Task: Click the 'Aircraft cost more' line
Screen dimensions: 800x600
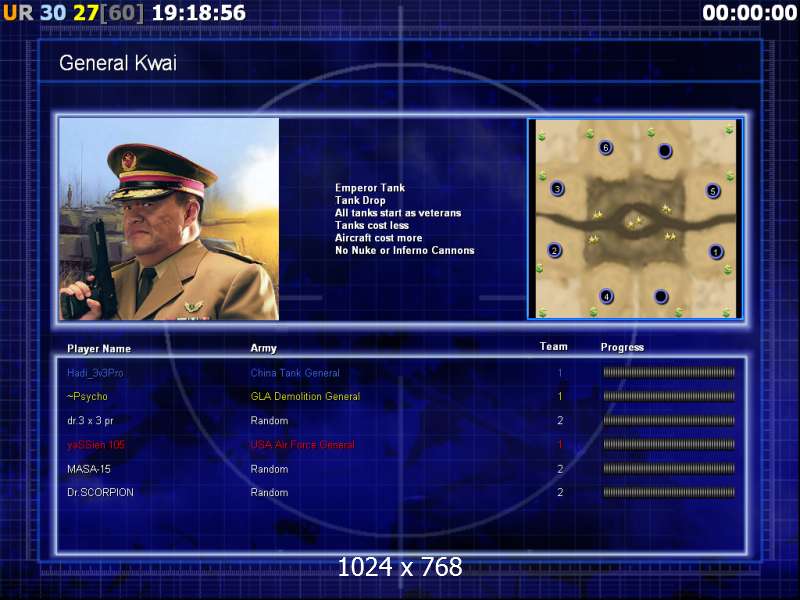Action: [379, 238]
